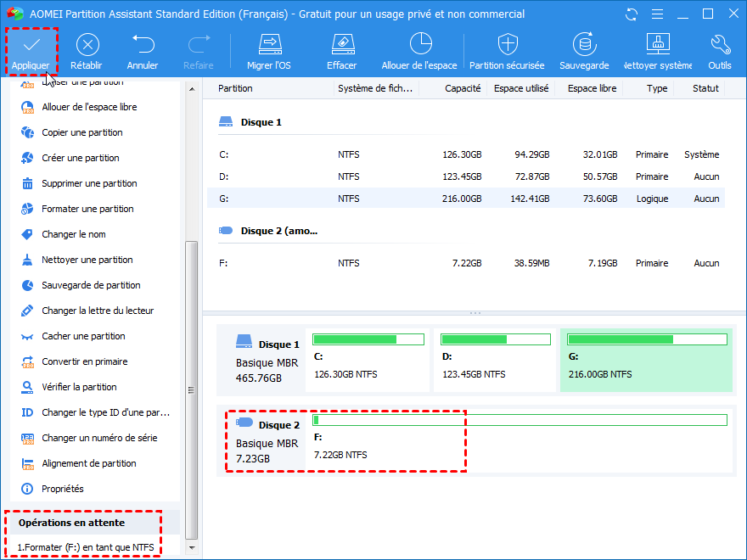
Task: Open Allouer de l'espace tool
Action: coord(419,50)
